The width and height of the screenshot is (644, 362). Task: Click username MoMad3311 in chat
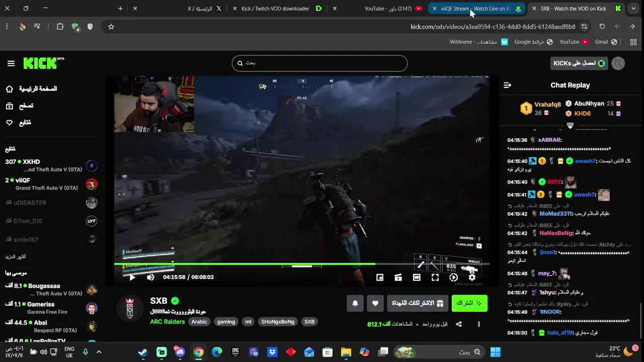pyautogui.click(x=555, y=214)
